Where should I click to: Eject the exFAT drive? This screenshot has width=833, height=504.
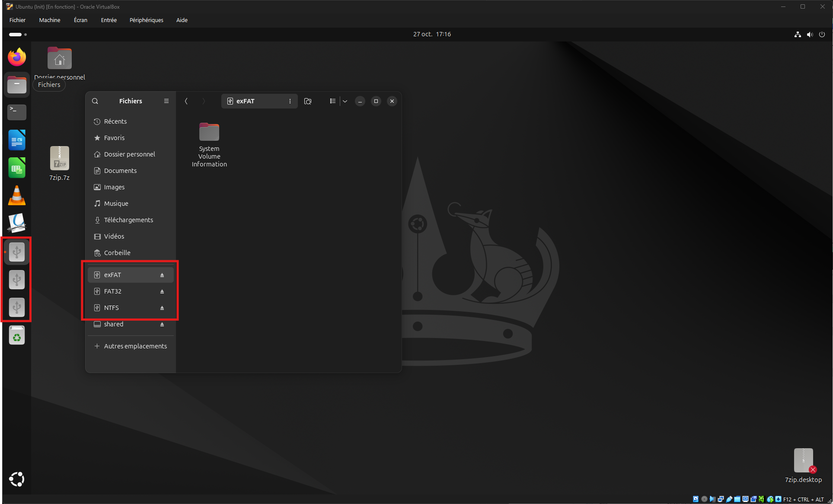click(162, 275)
